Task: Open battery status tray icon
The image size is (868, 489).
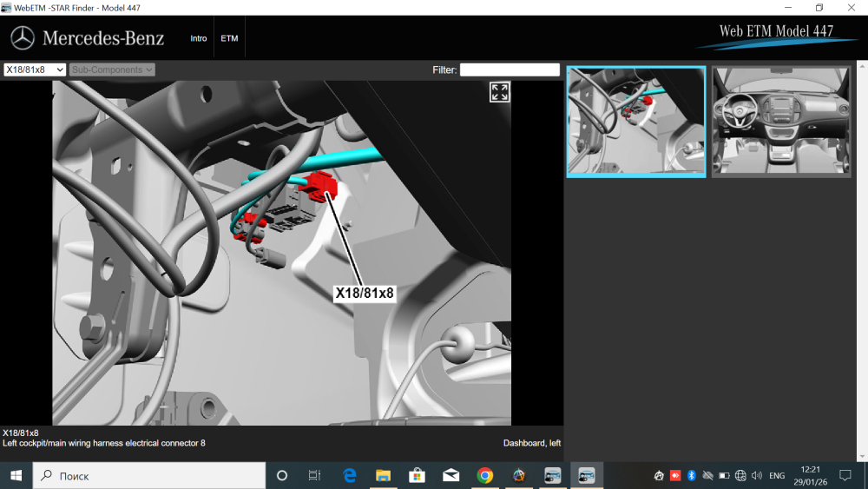Action: click(x=724, y=476)
